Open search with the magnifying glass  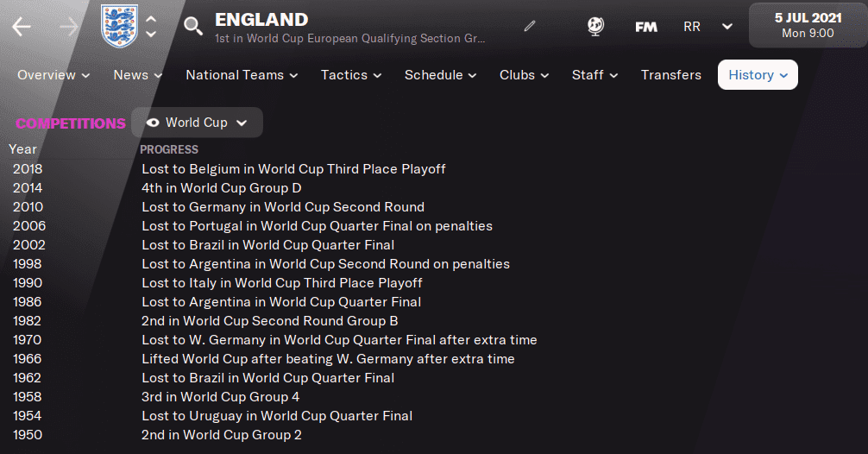tap(193, 27)
